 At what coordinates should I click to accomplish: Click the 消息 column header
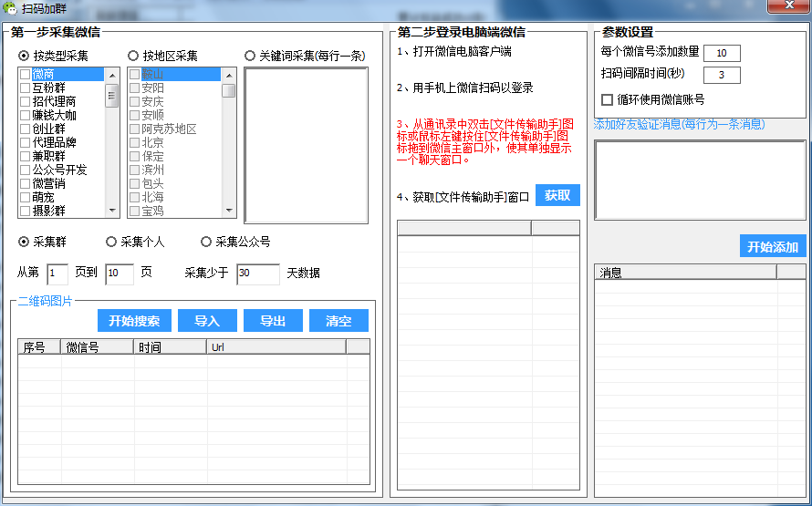[x=686, y=272]
